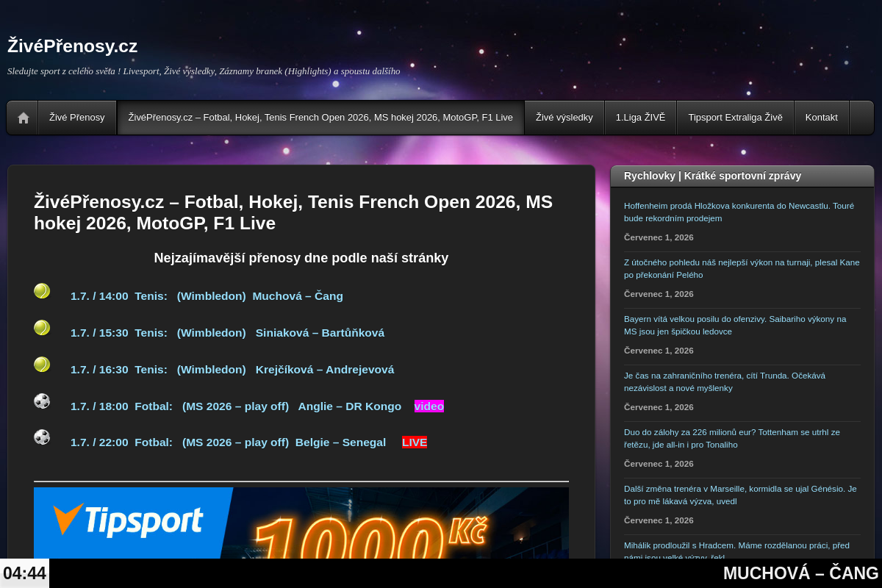Open the 14:00 Muchová – Čang match link

click(x=207, y=296)
